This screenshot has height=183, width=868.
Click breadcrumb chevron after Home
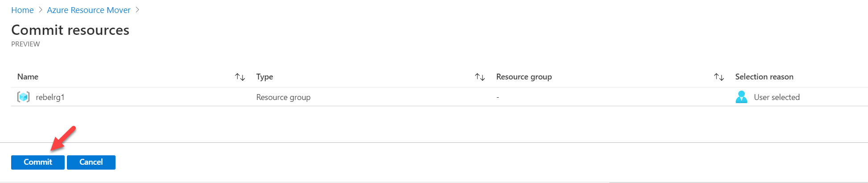coord(41,10)
